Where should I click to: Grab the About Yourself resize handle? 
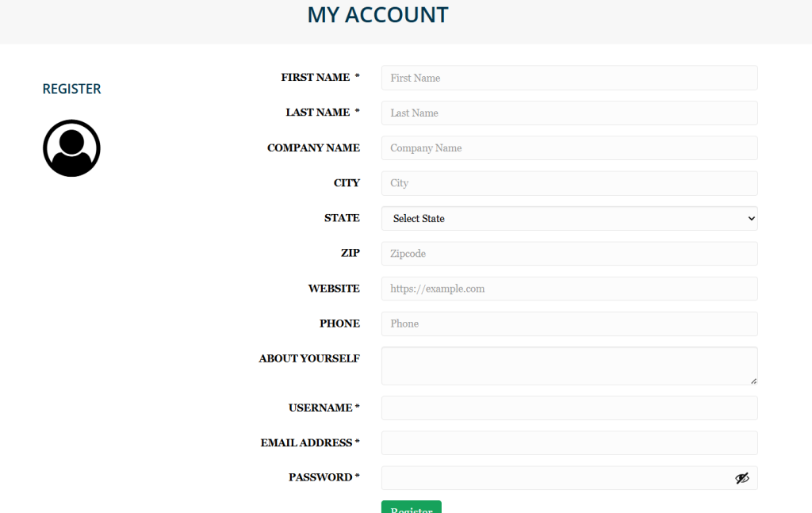click(x=753, y=381)
